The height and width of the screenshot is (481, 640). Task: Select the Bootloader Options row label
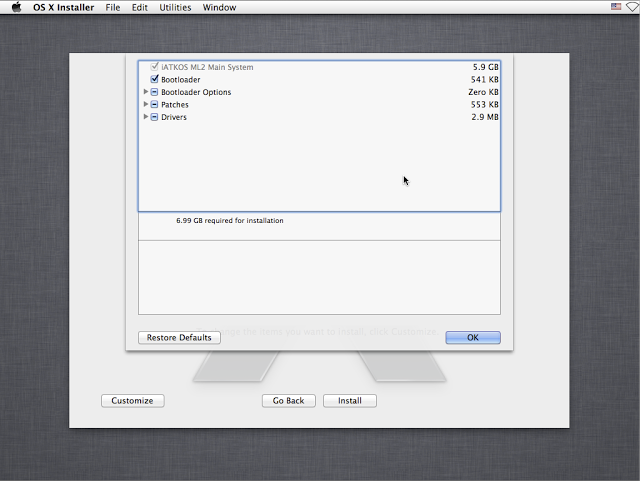(196, 92)
